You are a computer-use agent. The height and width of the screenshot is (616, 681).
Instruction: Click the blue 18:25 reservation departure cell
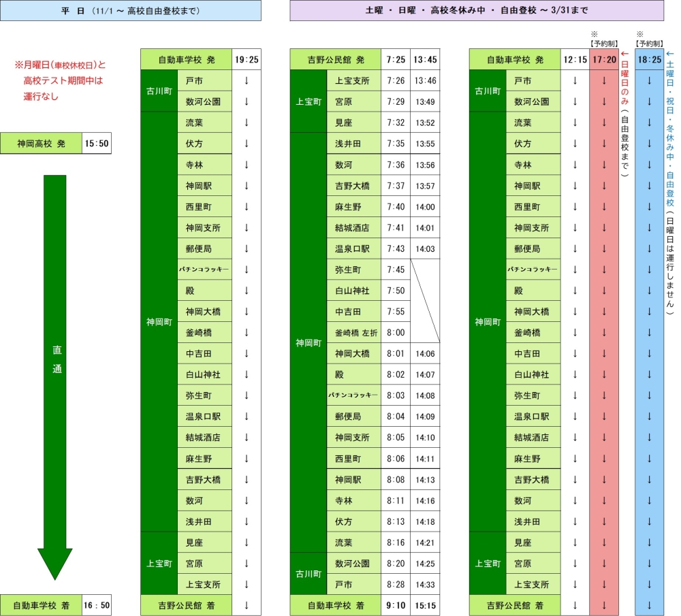point(649,60)
